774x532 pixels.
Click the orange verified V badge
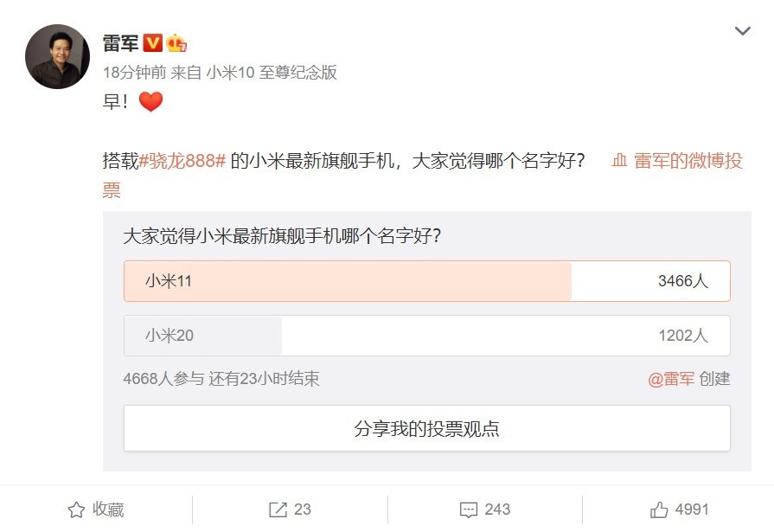click(152, 43)
